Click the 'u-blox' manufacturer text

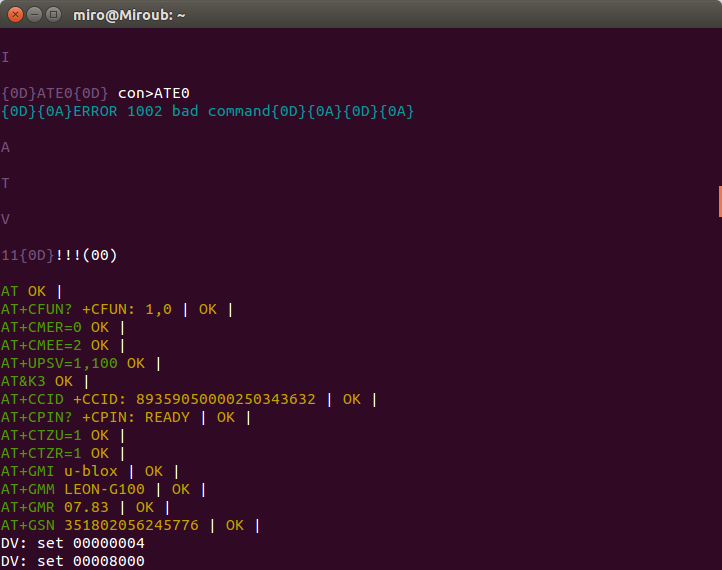click(x=91, y=471)
